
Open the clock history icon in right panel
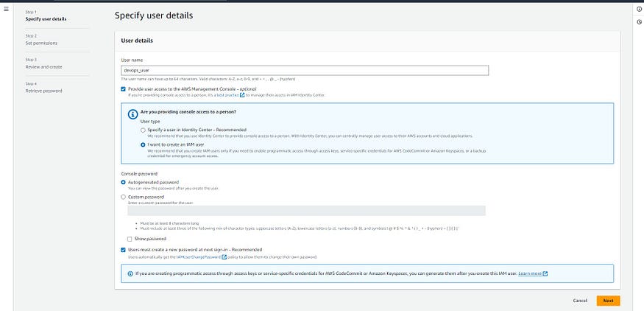pyautogui.click(x=639, y=22)
